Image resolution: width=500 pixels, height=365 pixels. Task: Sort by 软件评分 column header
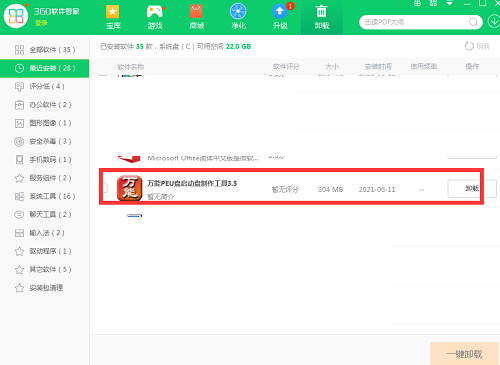[286, 67]
